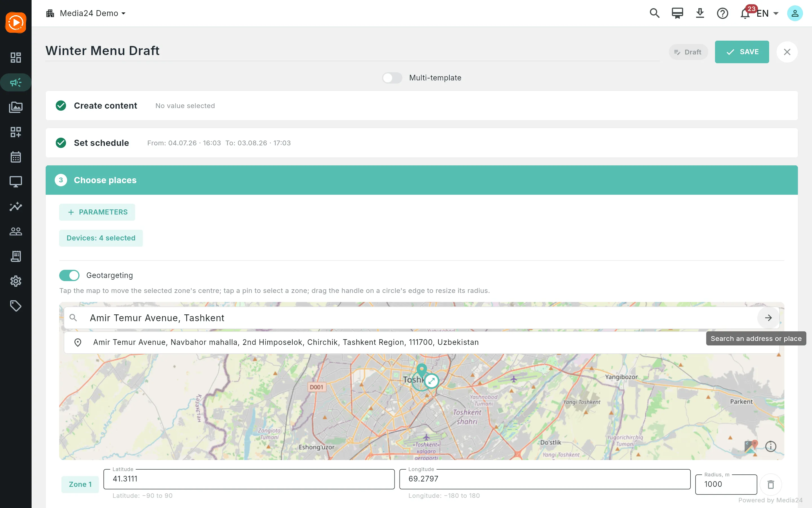The width and height of the screenshot is (812, 508).
Task: Click the Latitude input field
Action: [249, 479]
